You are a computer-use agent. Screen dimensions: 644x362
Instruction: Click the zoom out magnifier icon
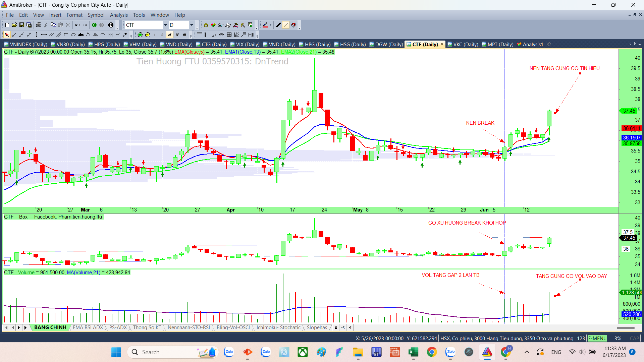147,35
